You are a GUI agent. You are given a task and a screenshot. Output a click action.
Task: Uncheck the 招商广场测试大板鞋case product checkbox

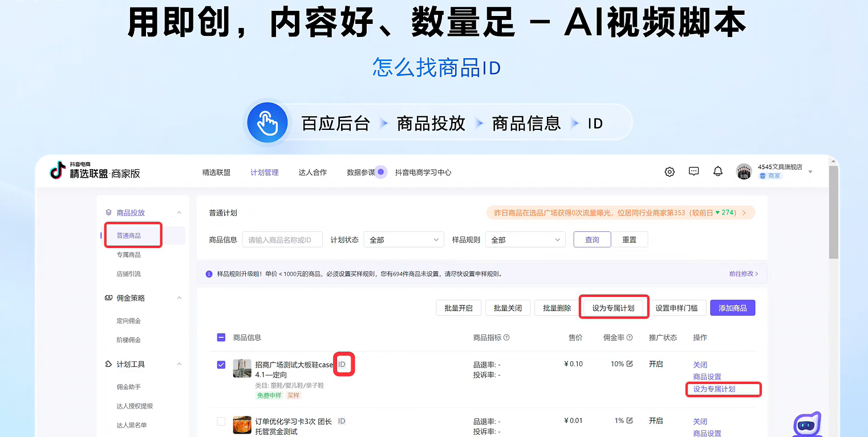pos(221,365)
